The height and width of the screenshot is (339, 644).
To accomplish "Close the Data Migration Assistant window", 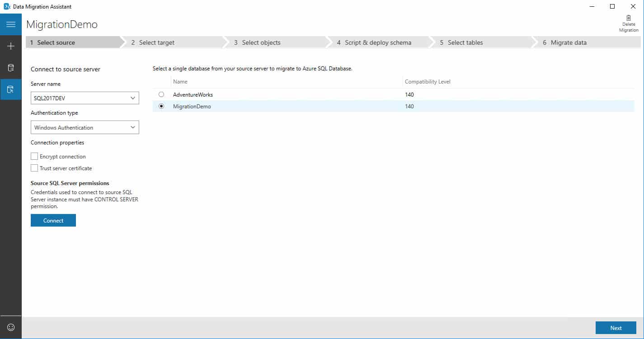I will (633, 6).
